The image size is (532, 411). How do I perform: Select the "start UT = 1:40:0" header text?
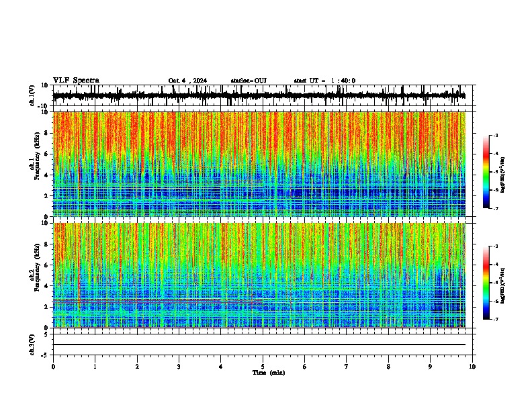(x=324, y=81)
